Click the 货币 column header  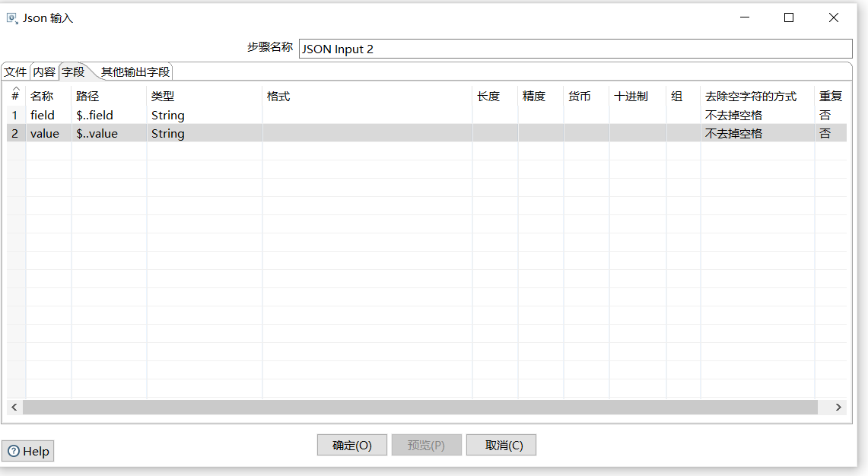point(587,97)
